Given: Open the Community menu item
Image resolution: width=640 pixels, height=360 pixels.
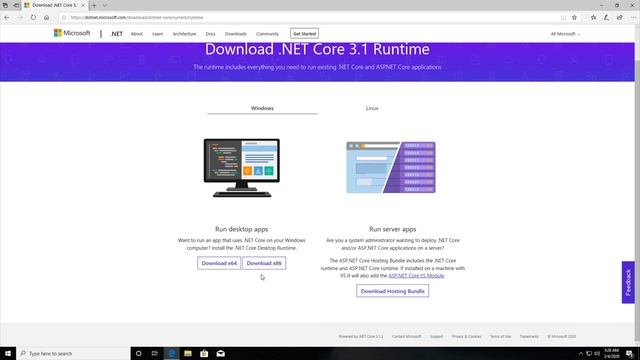Looking at the screenshot, I should [267, 34].
